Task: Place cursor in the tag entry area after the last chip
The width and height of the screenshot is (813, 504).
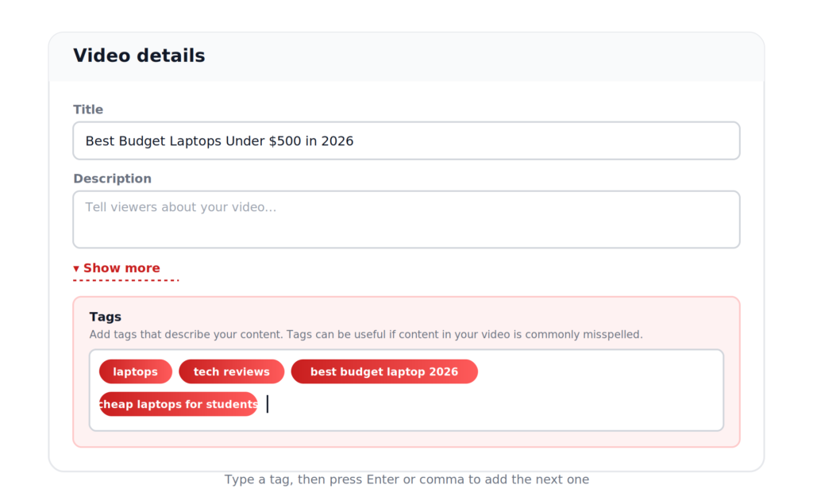Action: point(492,404)
